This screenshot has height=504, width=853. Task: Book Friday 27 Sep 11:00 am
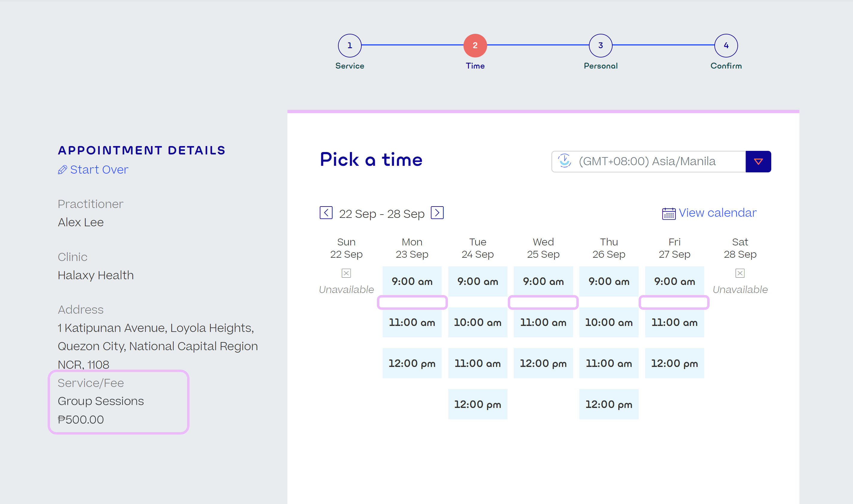tap(674, 322)
